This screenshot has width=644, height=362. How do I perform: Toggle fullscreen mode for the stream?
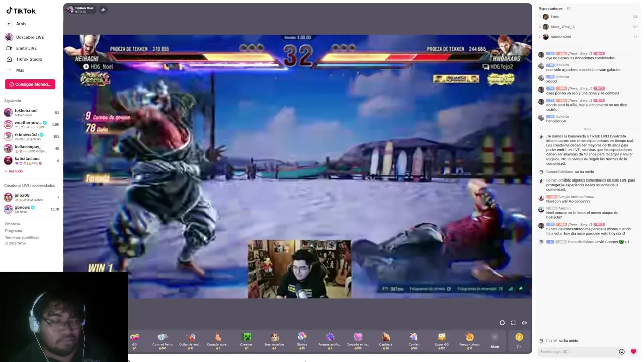513,323
